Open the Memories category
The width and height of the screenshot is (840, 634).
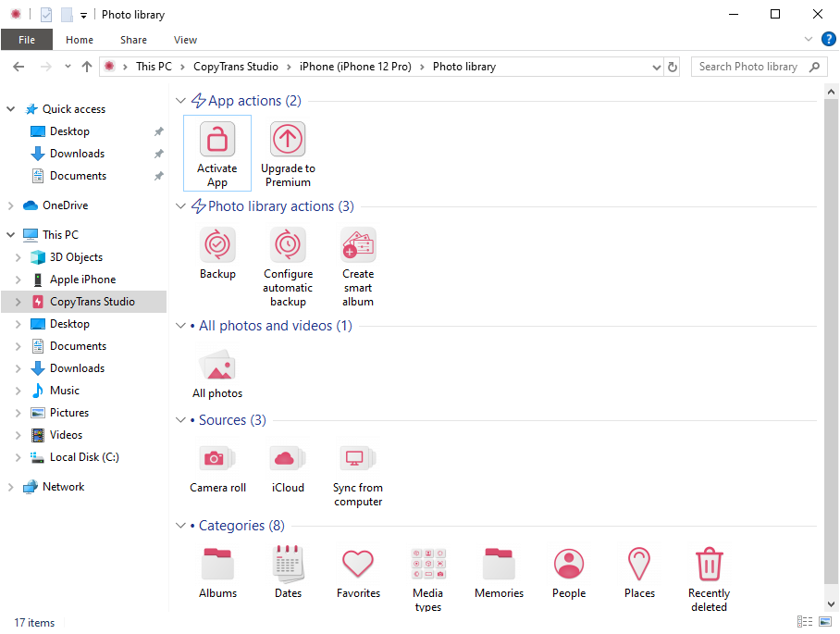point(499,572)
